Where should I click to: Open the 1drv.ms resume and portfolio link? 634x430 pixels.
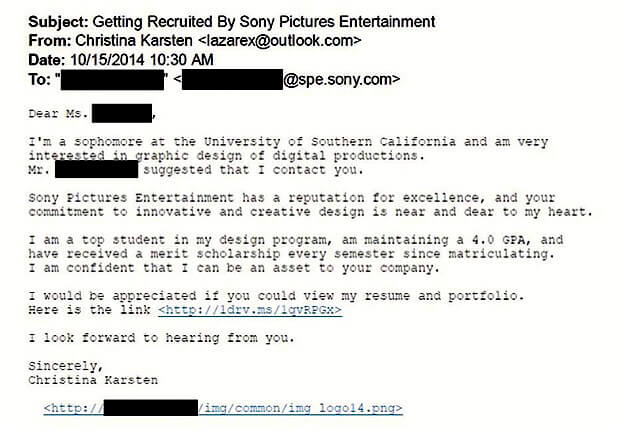(249, 310)
